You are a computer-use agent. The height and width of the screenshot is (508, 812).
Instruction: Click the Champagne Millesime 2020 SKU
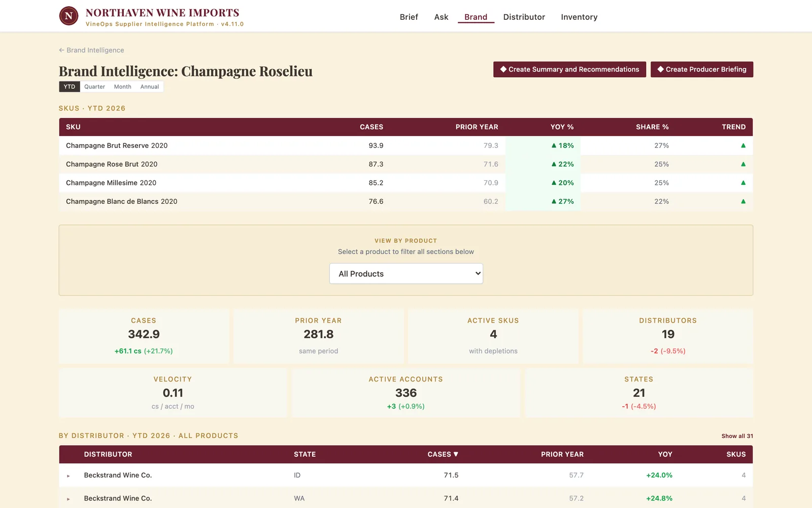coord(111,183)
